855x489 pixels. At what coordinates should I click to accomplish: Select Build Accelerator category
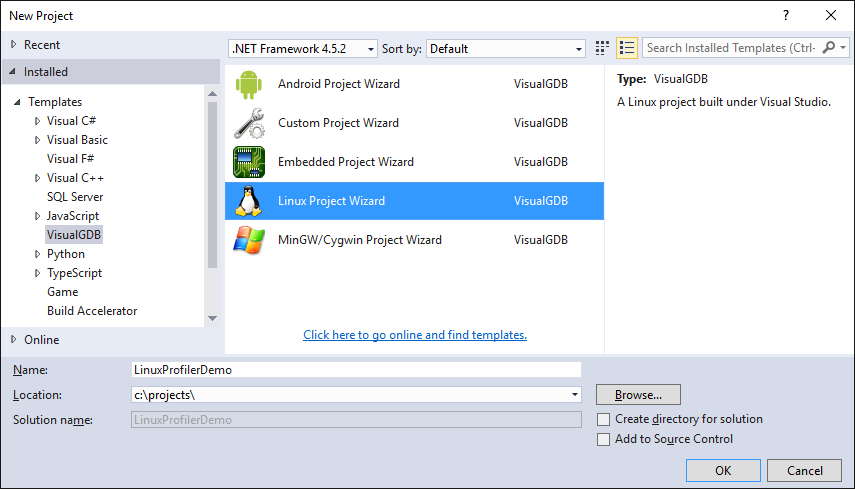[x=92, y=311]
